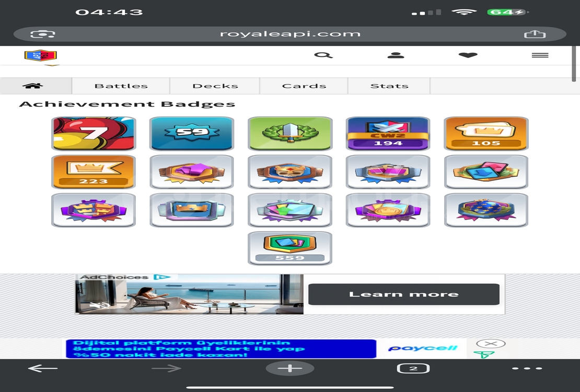Tap the balloon badge showing 7
Screen dimensions: 580x392
click(94, 134)
